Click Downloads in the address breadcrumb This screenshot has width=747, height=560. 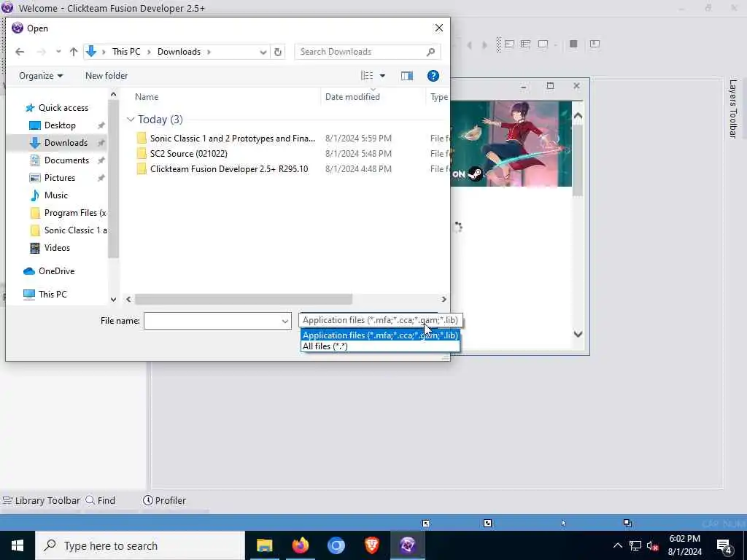pyautogui.click(x=179, y=52)
